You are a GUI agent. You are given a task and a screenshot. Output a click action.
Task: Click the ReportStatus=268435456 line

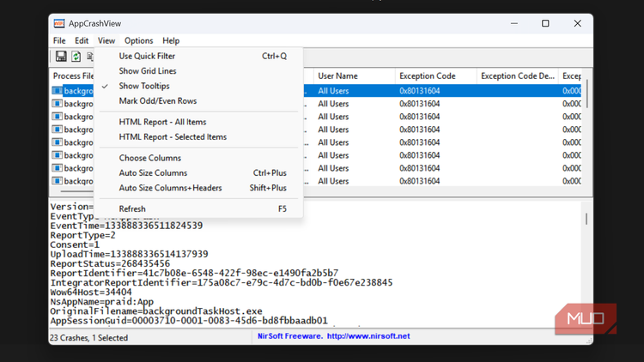tap(110, 263)
